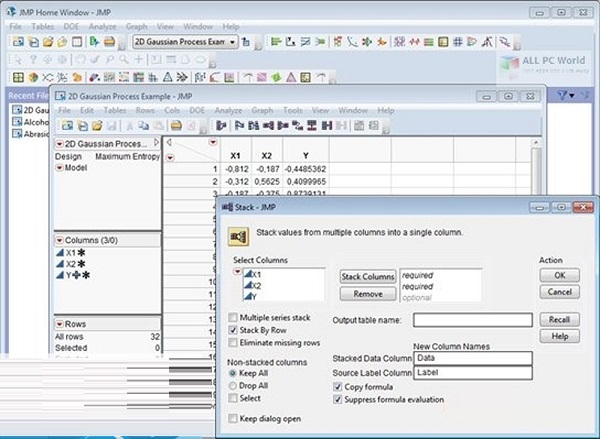Viewport: 600px width, 439px height.
Task: Click Stack icon in data table Tables toolbar
Action: point(268,125)
